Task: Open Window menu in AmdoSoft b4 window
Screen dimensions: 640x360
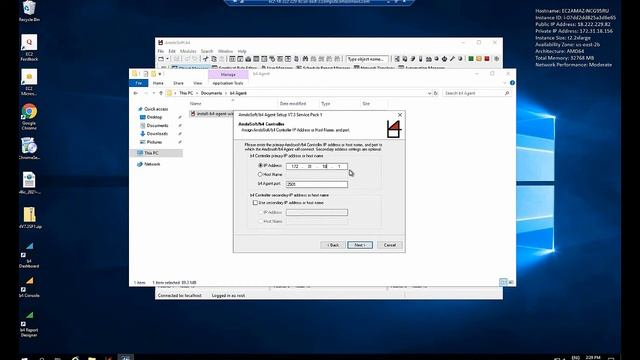Action: pyautogui.click(x=225, y=51)
